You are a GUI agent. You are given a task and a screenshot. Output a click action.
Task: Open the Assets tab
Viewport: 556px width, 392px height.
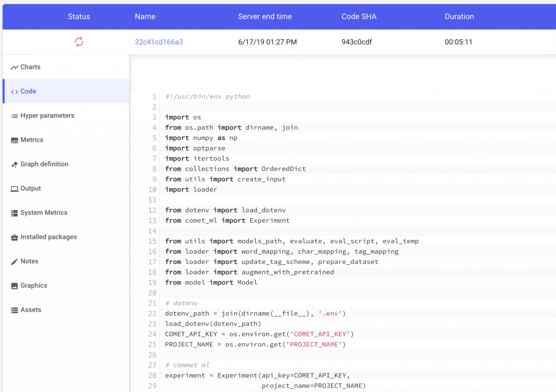tap(66, 310)
